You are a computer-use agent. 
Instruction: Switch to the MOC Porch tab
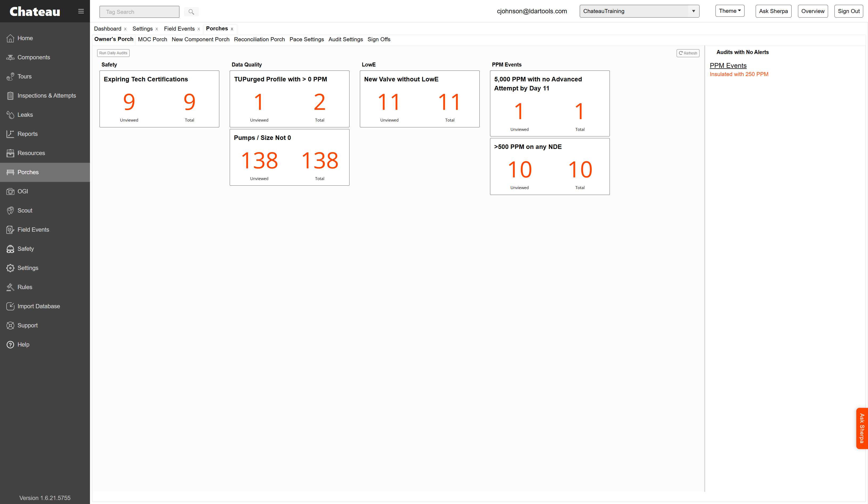[x=152, y=39]
